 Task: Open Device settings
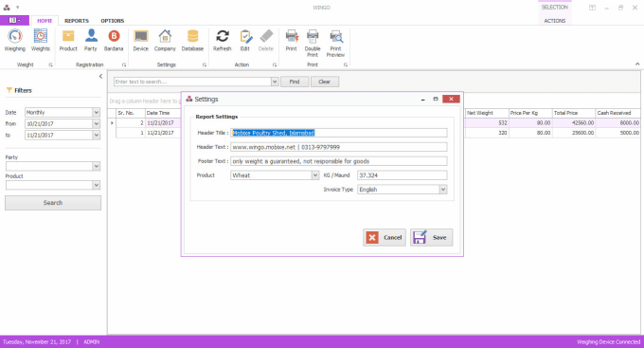[140, 41]
